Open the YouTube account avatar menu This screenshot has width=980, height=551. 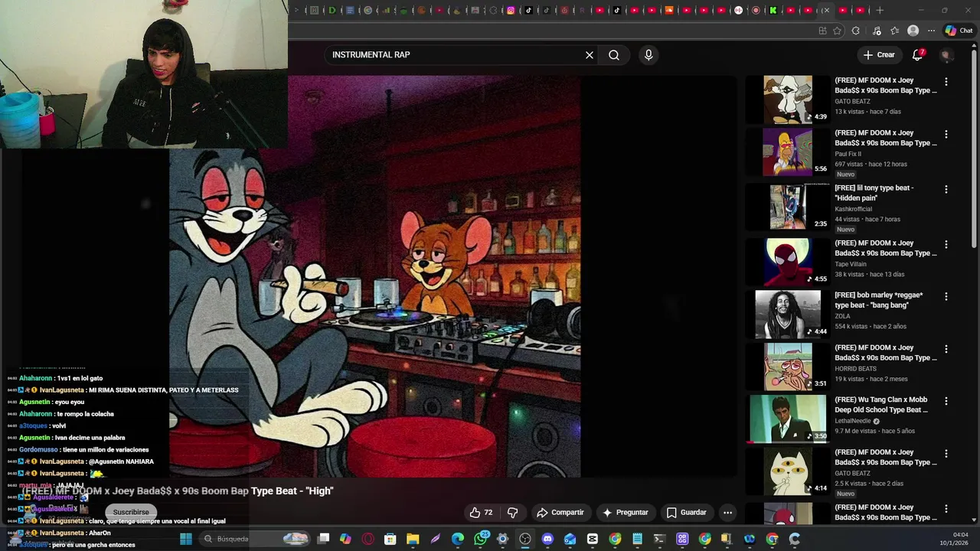click(946, 55)
